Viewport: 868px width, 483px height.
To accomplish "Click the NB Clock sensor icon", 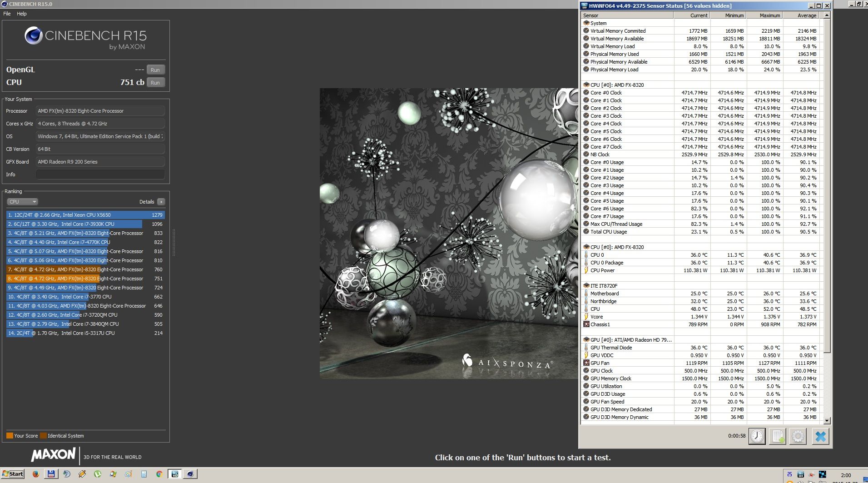I will click(x=586, y=154).
